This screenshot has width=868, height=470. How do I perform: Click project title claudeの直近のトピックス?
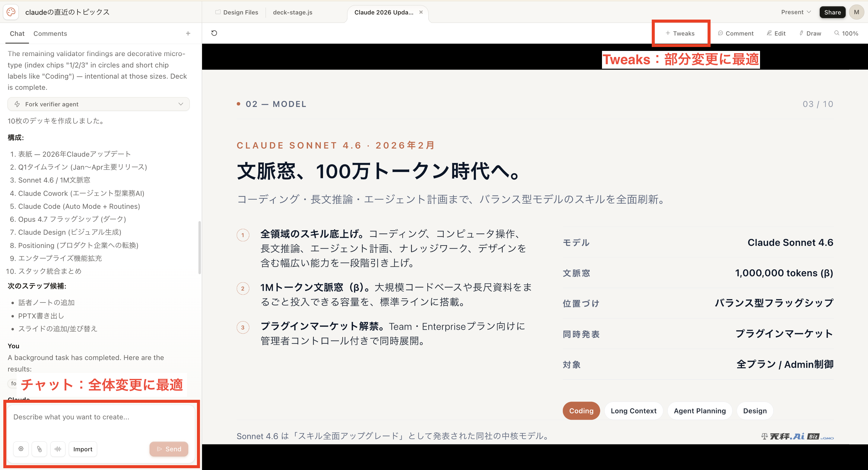[x=67, y=12]
